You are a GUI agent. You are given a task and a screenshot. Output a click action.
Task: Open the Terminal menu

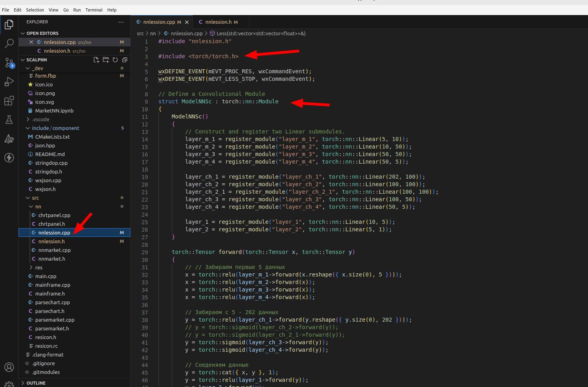pos(94,10)
